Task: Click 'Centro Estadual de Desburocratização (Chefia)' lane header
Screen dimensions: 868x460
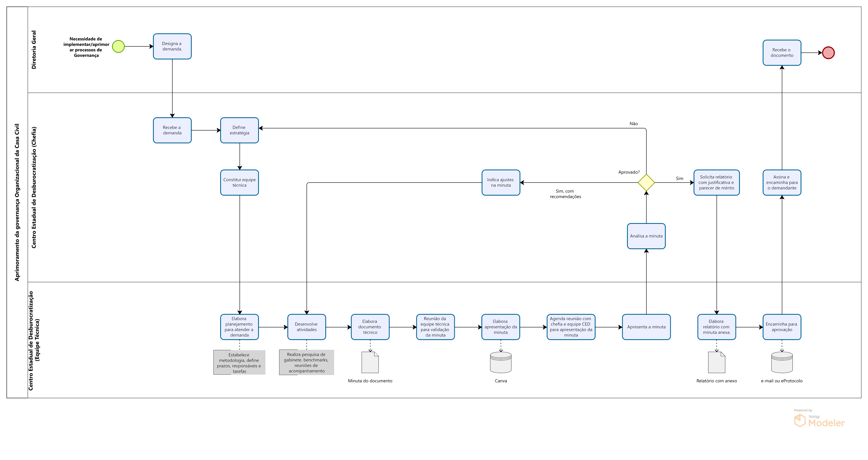Action: 34,187
